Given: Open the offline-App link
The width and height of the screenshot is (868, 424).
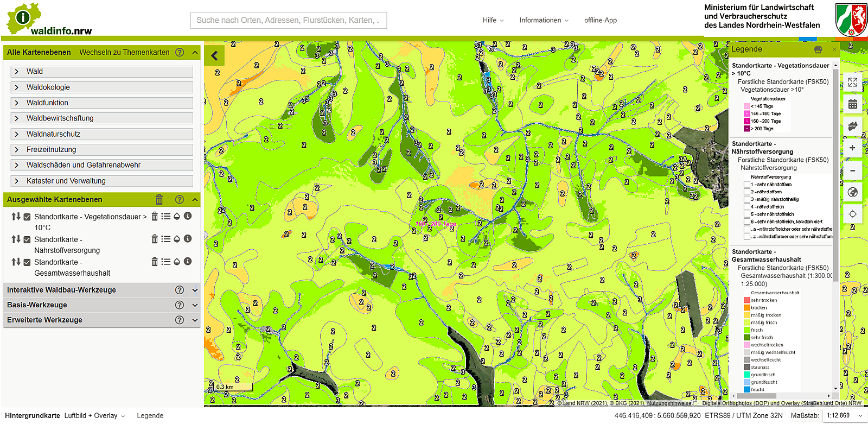Looking at the screenshot, I should [600, 20].
